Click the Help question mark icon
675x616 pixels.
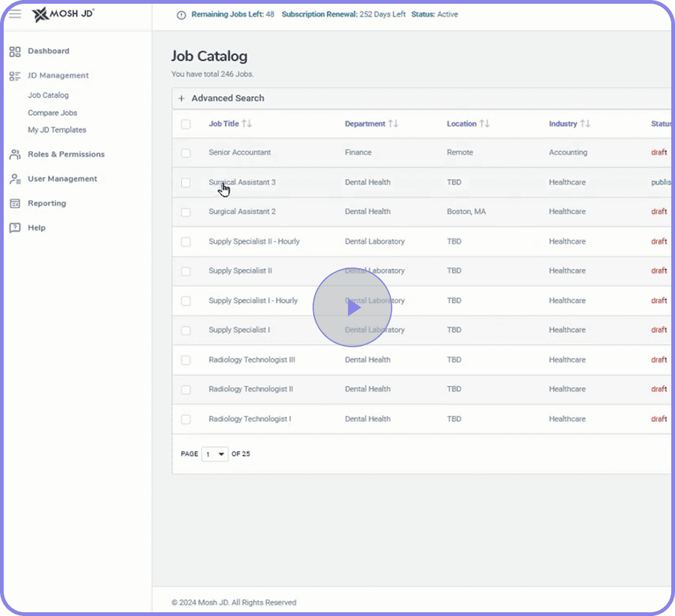pos(15,228)
